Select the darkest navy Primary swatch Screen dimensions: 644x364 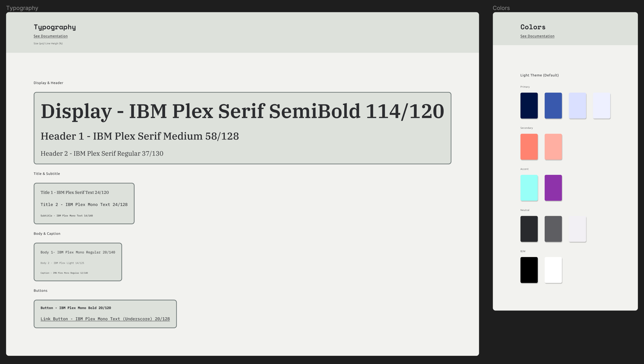529,106
